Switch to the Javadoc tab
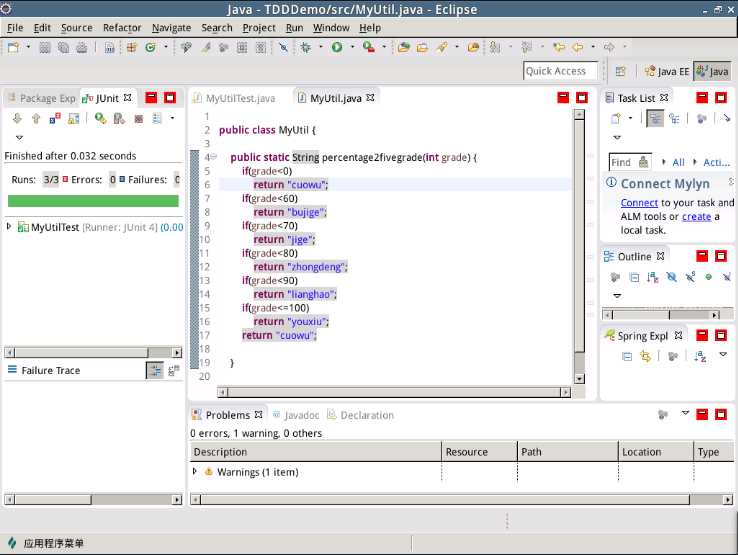Image resolution: width=738 pixels, height=555 pixels. [x=296, y=415]
